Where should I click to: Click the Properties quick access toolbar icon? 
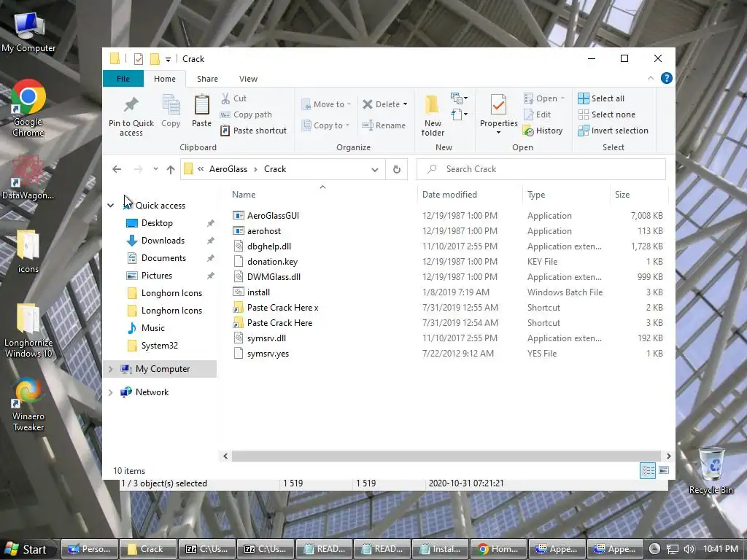(x=138, y=59)
